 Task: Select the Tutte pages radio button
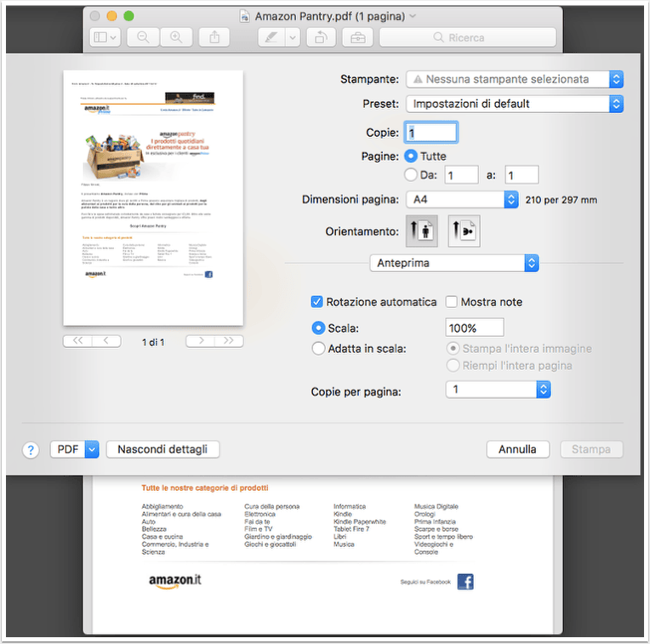pos(411,157)
